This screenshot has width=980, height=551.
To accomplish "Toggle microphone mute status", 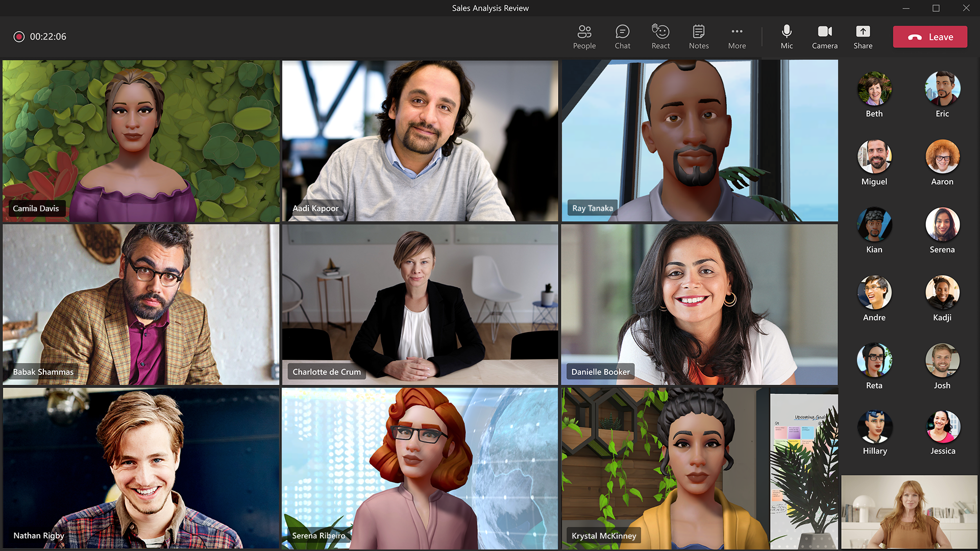I will tap(786, 36).
